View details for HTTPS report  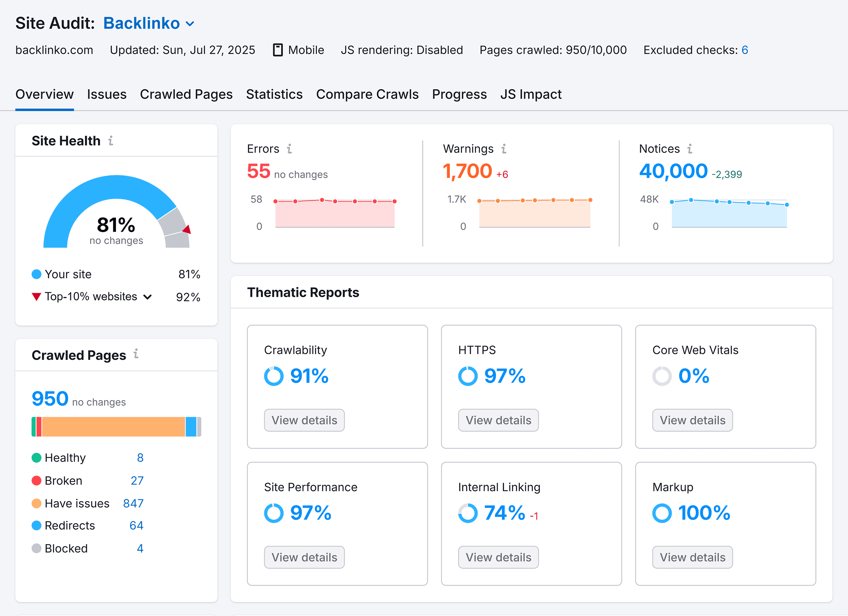click(x=498, y=420)
